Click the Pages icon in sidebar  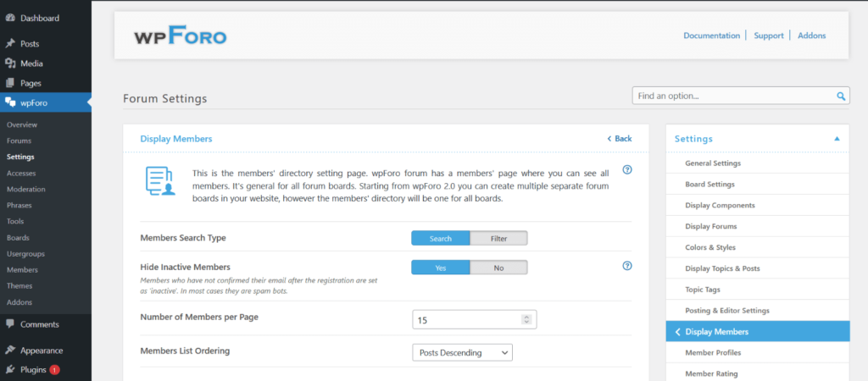click(x=10, y=83)
